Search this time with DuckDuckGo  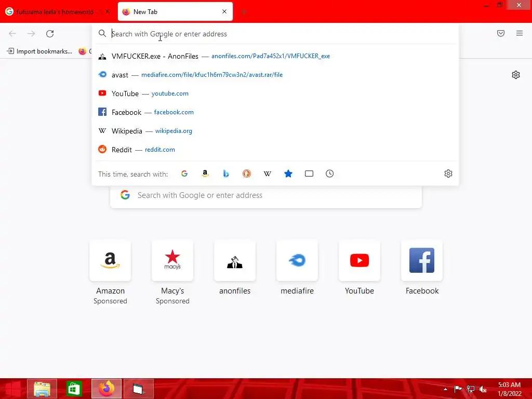[247, 174]
